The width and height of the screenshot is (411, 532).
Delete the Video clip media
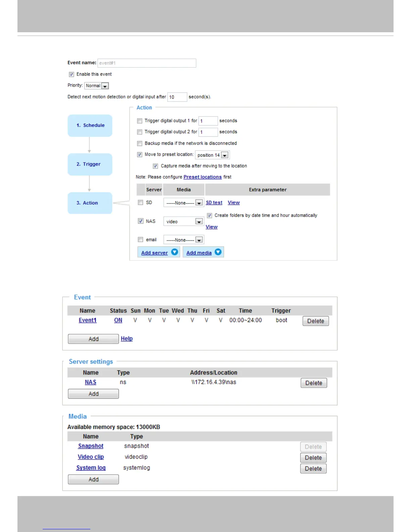[313, 458]
